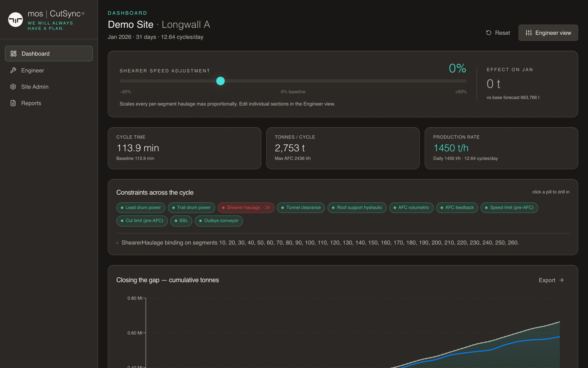The image size is (588, 368).
Task: Click the Site Admin gear icon
Action: [13, 87]
